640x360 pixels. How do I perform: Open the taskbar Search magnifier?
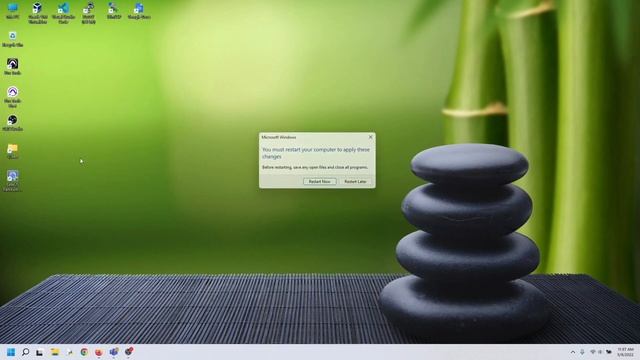pos(25,352)
